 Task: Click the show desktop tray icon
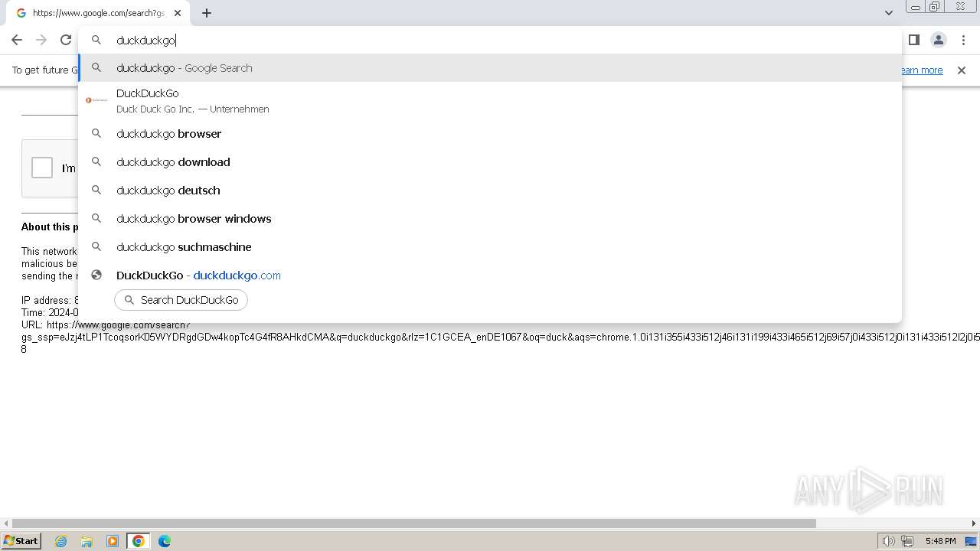click(971, 541)
